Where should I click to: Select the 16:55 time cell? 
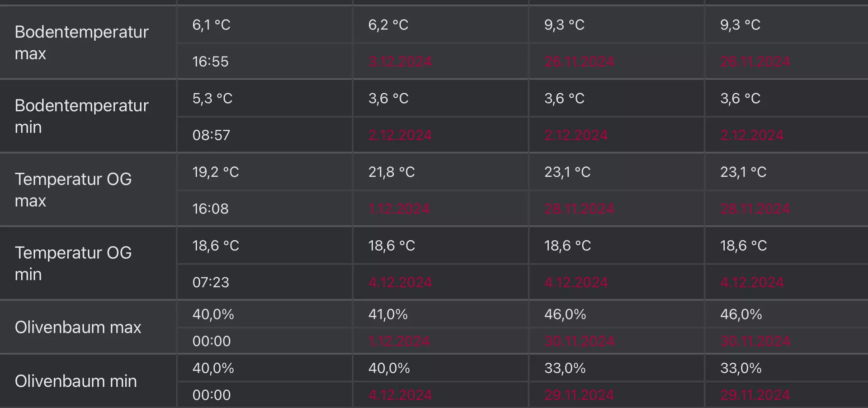coord(210,62)
